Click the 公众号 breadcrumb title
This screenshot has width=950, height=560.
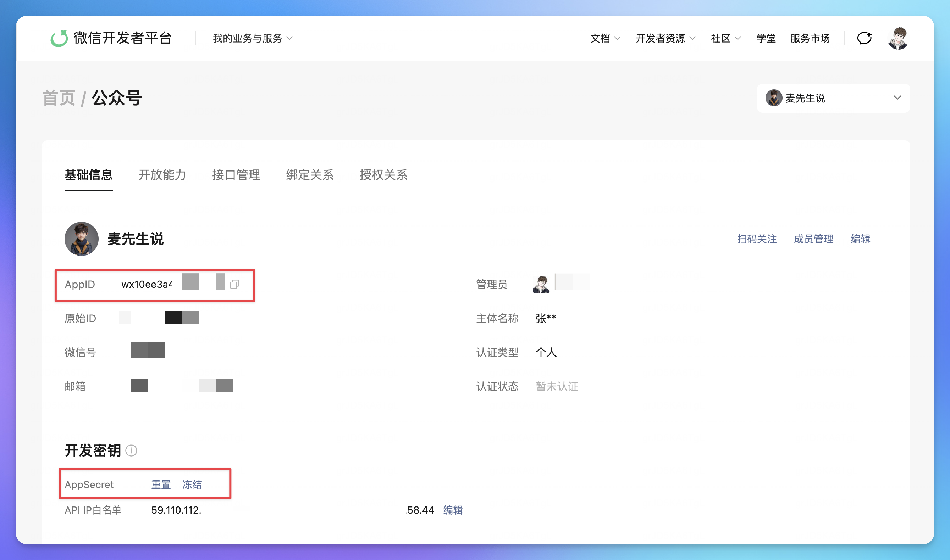coord(117,98)
